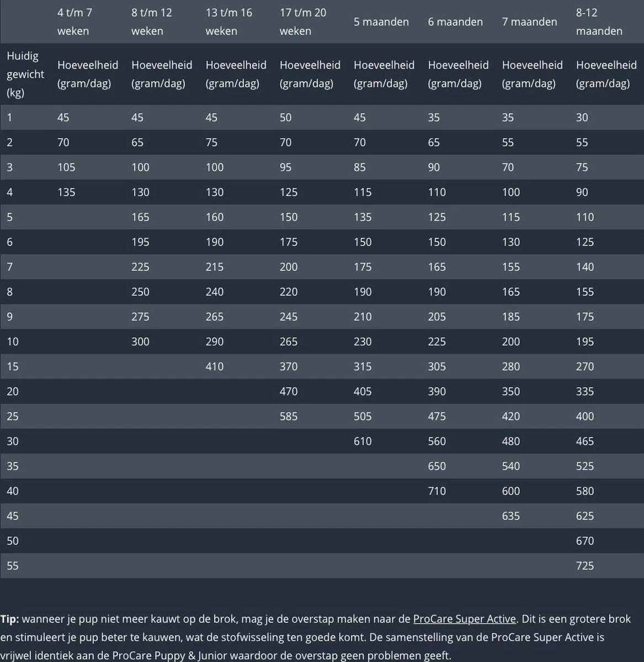Select the "8-12 maanden" column header

599,22
